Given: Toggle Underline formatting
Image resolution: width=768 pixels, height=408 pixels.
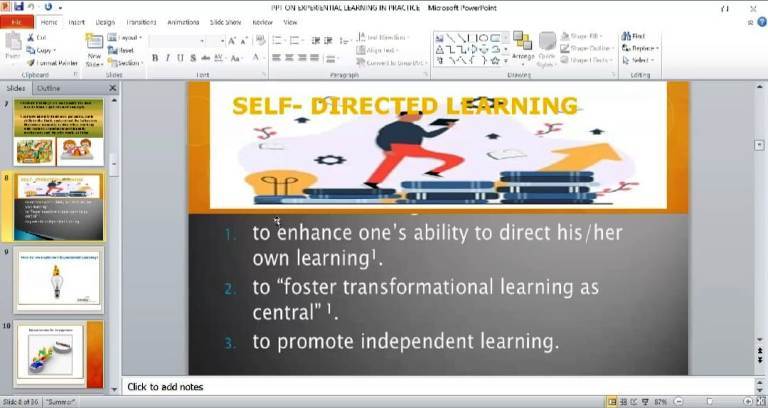Looking at the screenshot, I should (180, 58).
